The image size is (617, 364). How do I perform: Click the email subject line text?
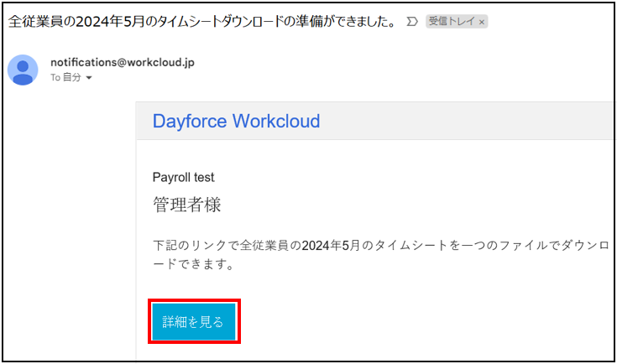(x=202, y=21)
